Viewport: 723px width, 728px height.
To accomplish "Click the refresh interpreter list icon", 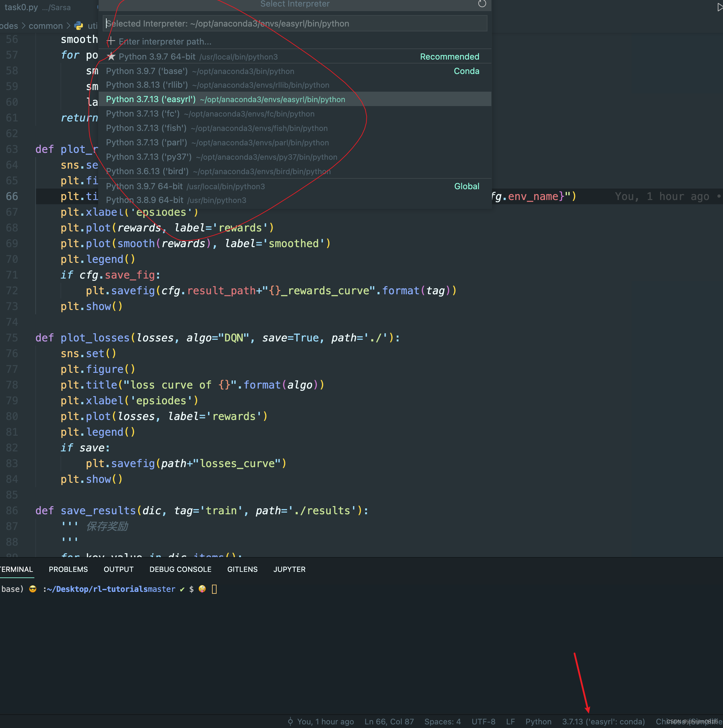I will click(x=482, y=4).
